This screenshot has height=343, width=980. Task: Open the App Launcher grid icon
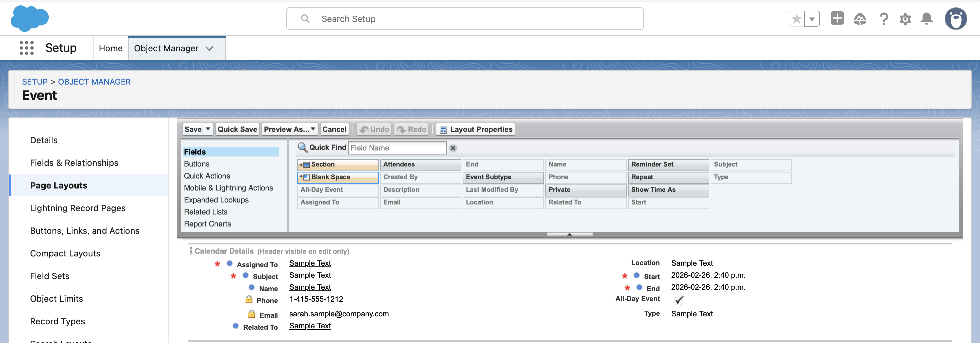[x=26, y=48]
